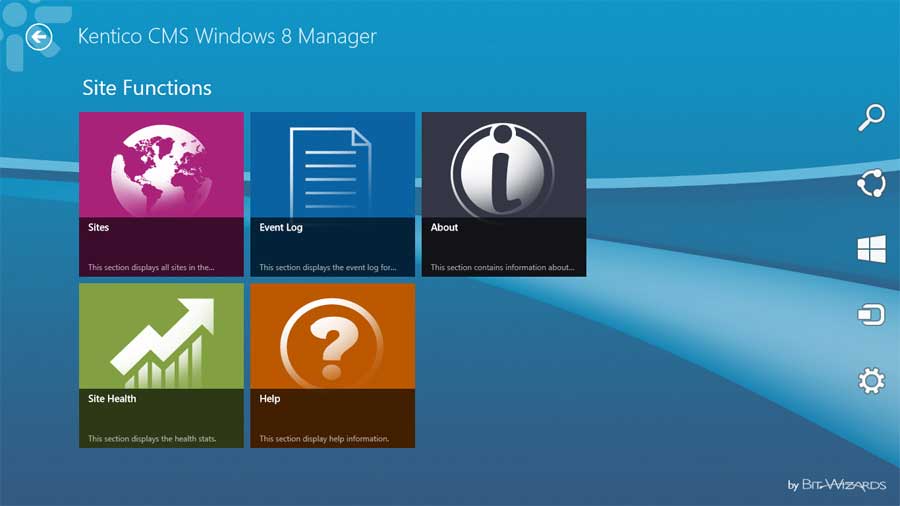
Task: Open the Sites globe tile
Action: 161,194
